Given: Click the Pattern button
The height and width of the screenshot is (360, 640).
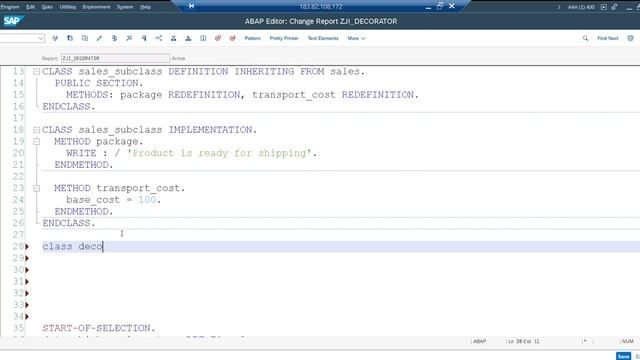Looking at the screenshot, I should pos(253,38).
